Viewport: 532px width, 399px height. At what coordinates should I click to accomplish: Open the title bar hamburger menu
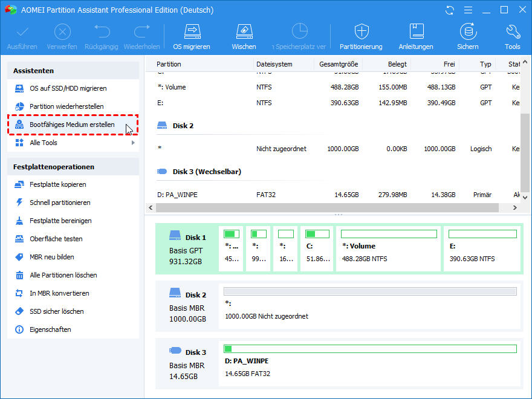467,10
